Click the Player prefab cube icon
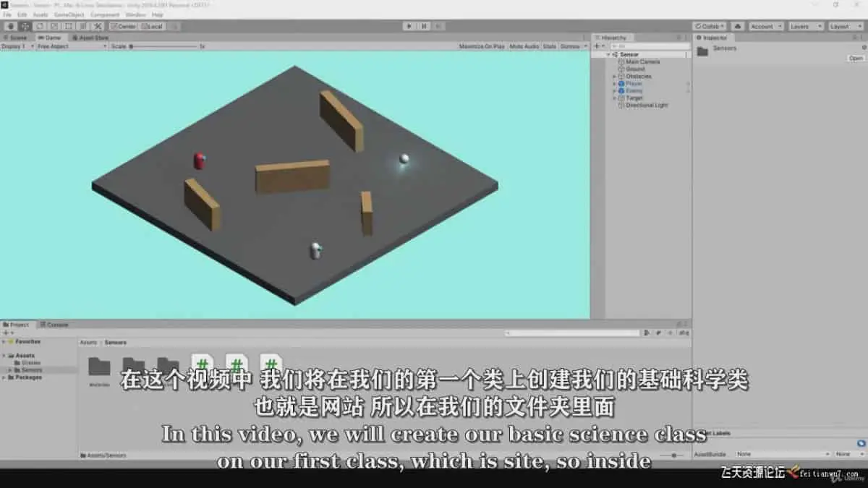This screenshot has height=488, width=868. (x=621, y=84)
